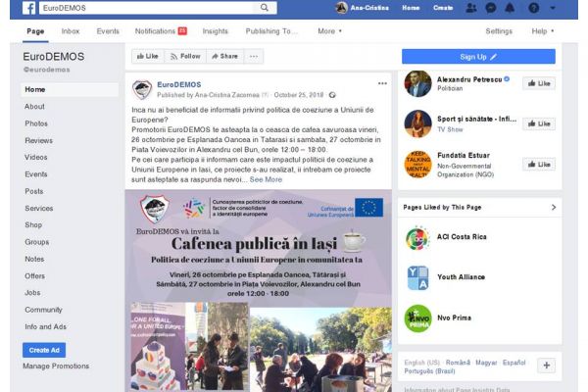Open Manage Promotions link
Viewport: 588px width, 392px height.
tap(56, 367)
